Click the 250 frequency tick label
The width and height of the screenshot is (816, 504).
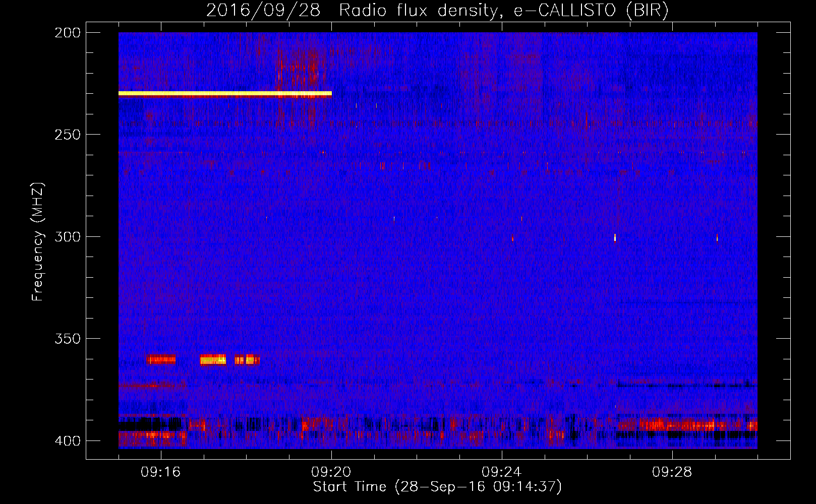tap(68, 135)
